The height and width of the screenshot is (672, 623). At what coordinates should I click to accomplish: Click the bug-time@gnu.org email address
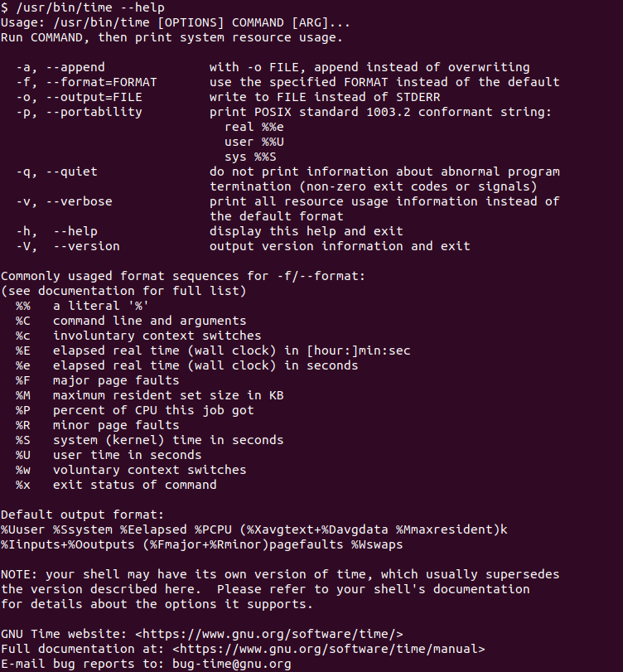tap(232, 664)
